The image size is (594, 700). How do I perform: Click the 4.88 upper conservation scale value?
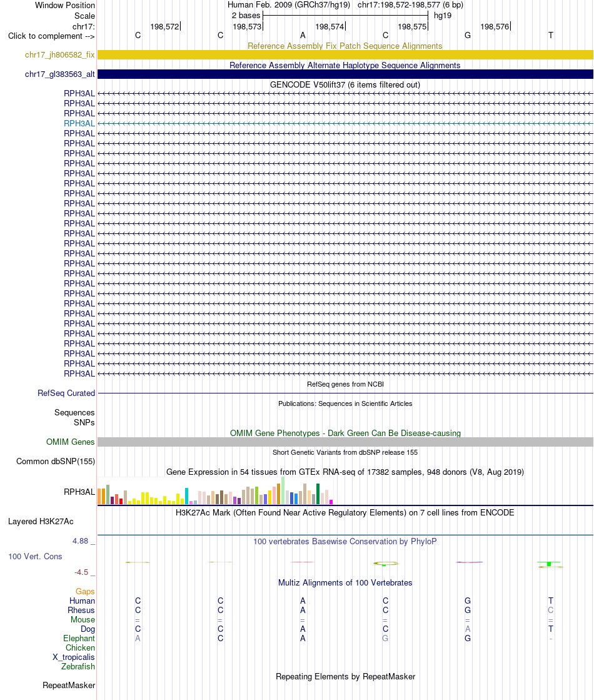pyautogui.click(x=81, y=540)
